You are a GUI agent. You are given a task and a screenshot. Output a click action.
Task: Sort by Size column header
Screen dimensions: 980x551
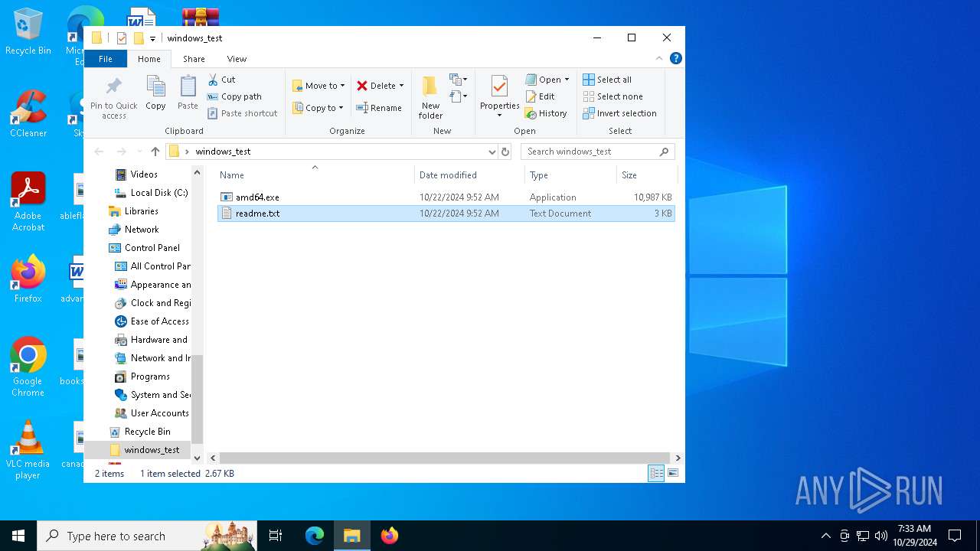pyautogui.click(x=647, y=175)
